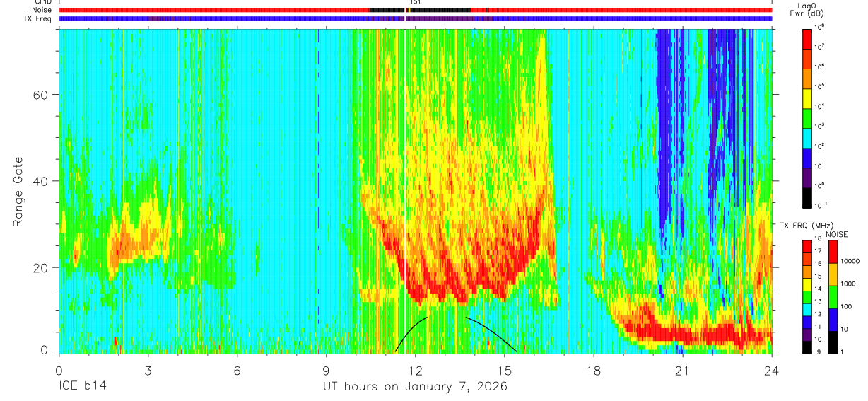Click the red top segment of the Lag0 Pwr colorbar
The image size is (868, 401).
coord(808,37)
